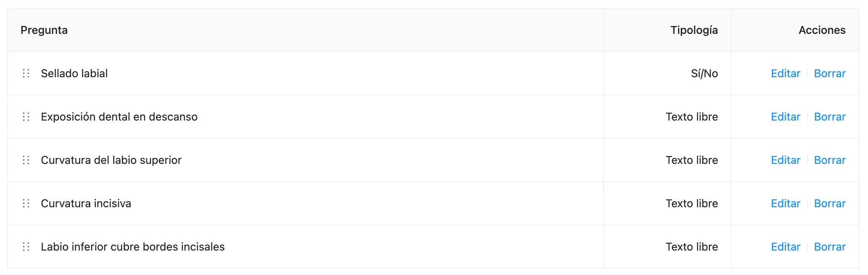Edit the Sellado labial question
This screenshot has width=868, height=275.
click(x=785, y=73)
